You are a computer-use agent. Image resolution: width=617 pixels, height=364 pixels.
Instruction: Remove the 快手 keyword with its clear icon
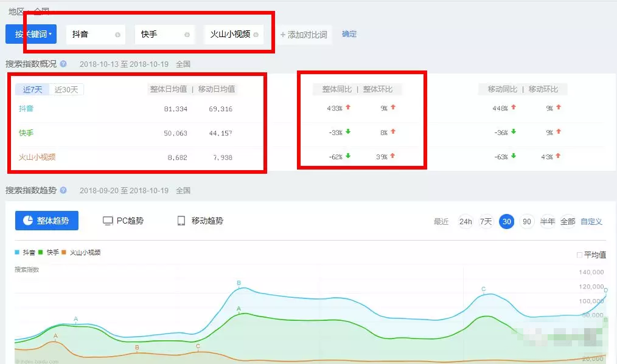point(187,35)
